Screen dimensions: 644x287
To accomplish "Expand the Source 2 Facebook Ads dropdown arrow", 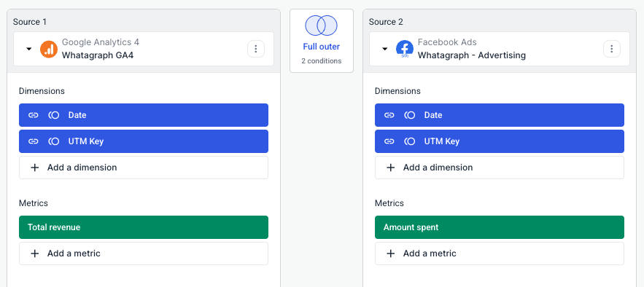I will [x=384, y=49].
